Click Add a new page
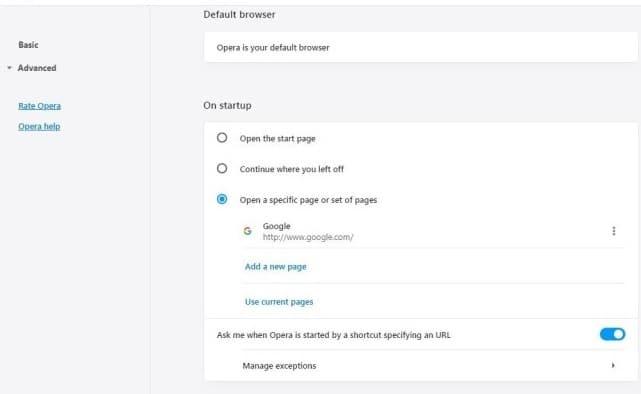The image size is (641, 394). click(276, 267)
